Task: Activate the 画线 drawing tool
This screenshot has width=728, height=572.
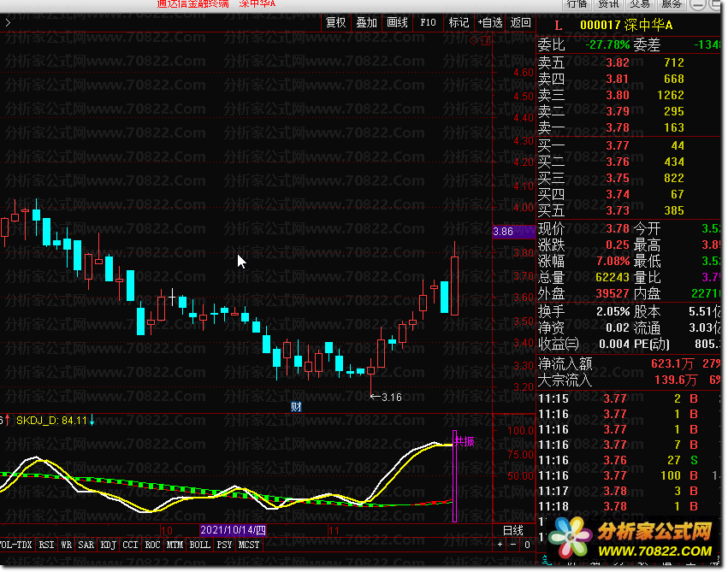Action: 397,23
